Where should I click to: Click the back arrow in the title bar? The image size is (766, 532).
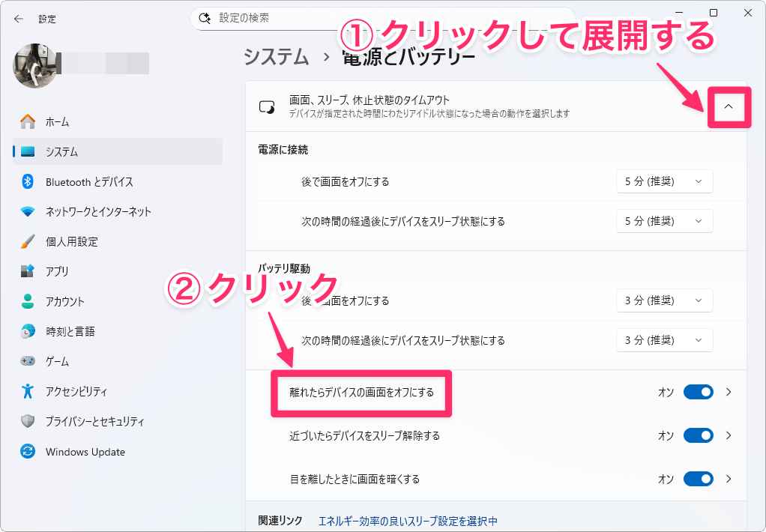(19, 19)
